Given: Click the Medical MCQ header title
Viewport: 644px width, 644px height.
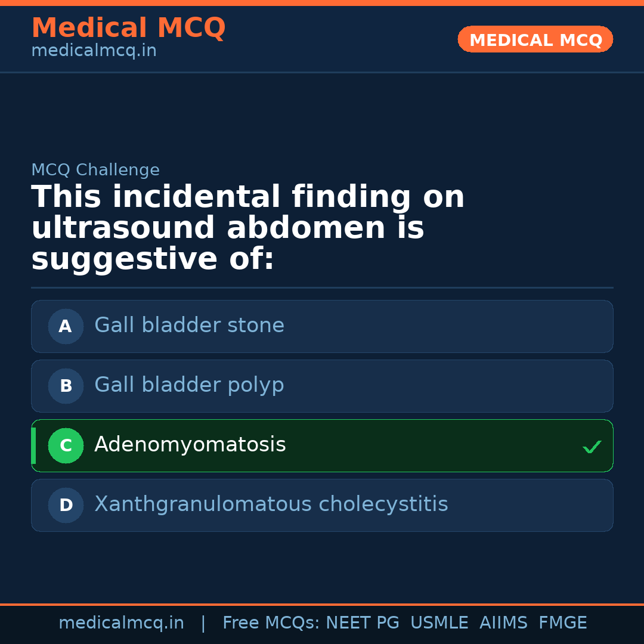Looking at the screenshot, I should (128, 28).
